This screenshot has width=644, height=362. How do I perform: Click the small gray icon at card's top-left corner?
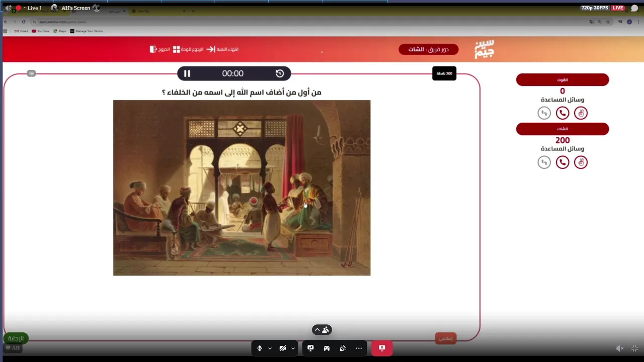pyautogui.click(x=31, y=73)
